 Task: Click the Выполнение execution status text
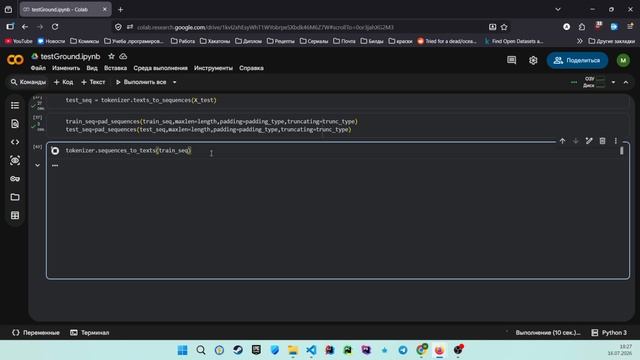pos(548,333)
